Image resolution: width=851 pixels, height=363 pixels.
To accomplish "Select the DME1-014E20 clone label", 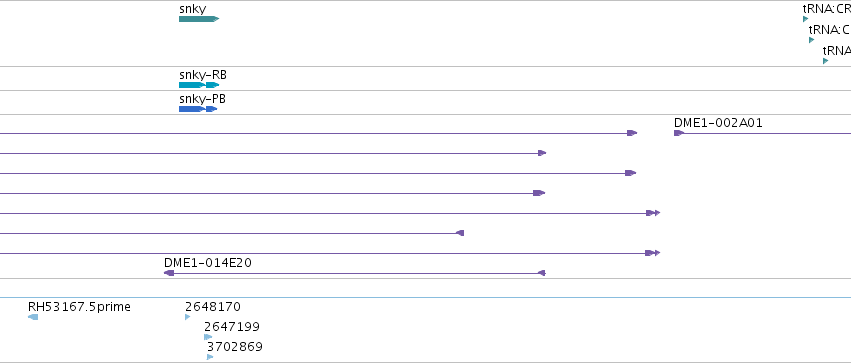I will [x=208, y=263].
